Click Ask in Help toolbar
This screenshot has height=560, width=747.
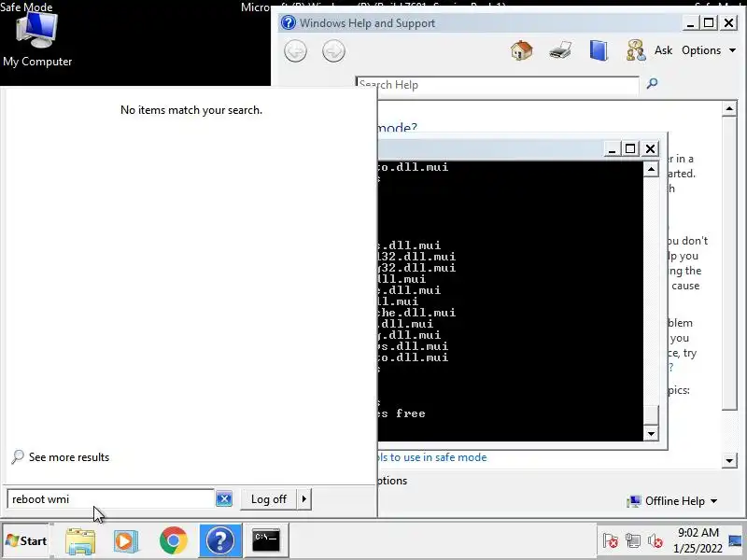coord(663,50)
